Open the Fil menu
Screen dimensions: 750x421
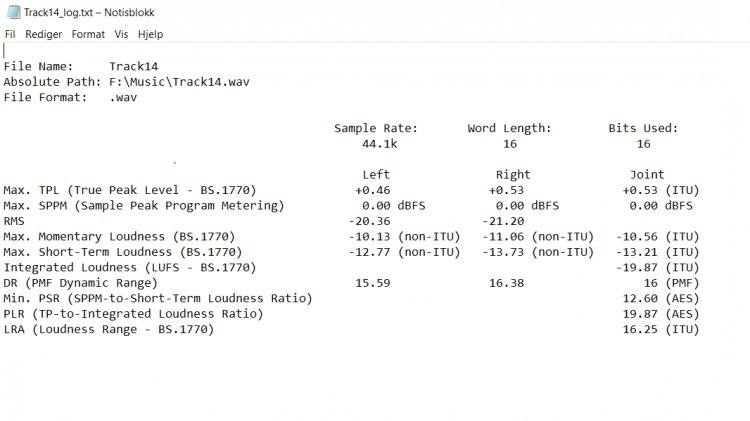pyautogui.click(x=10, y=34)
